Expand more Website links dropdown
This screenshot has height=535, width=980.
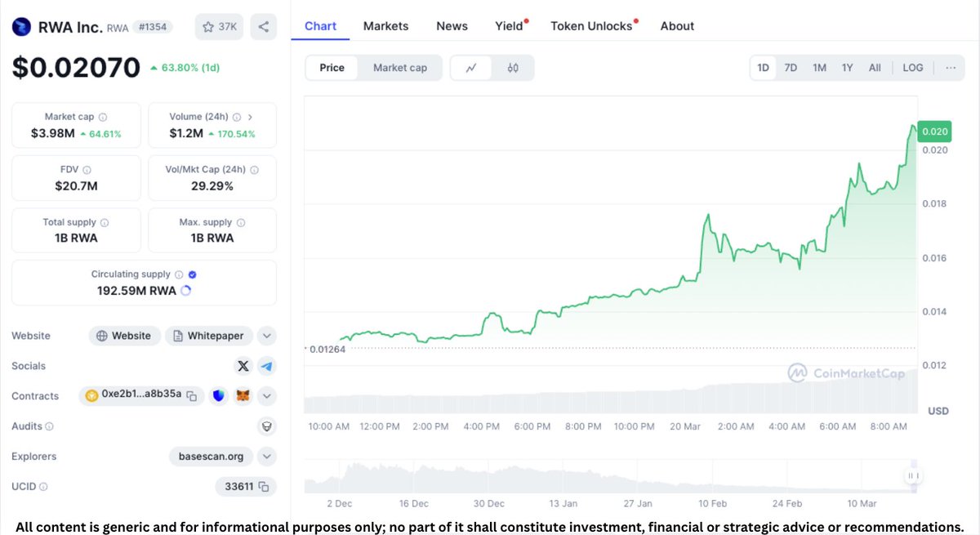[267, 336]
